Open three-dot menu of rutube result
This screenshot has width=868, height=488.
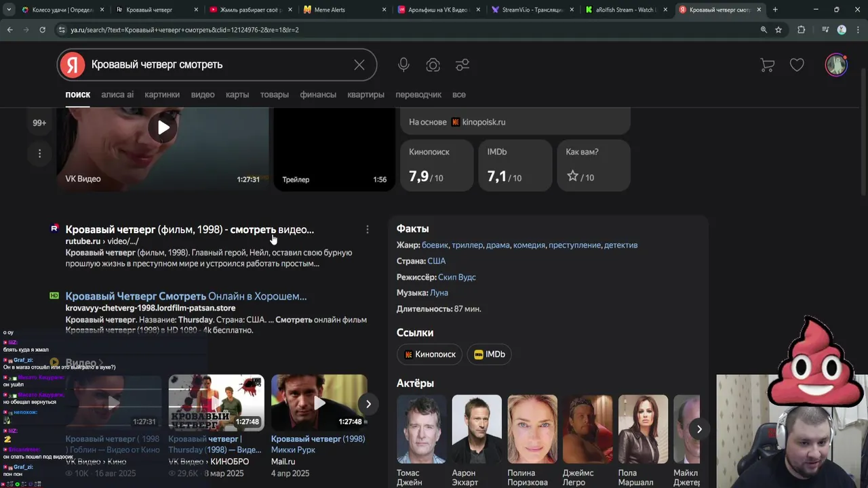point(368,230)
